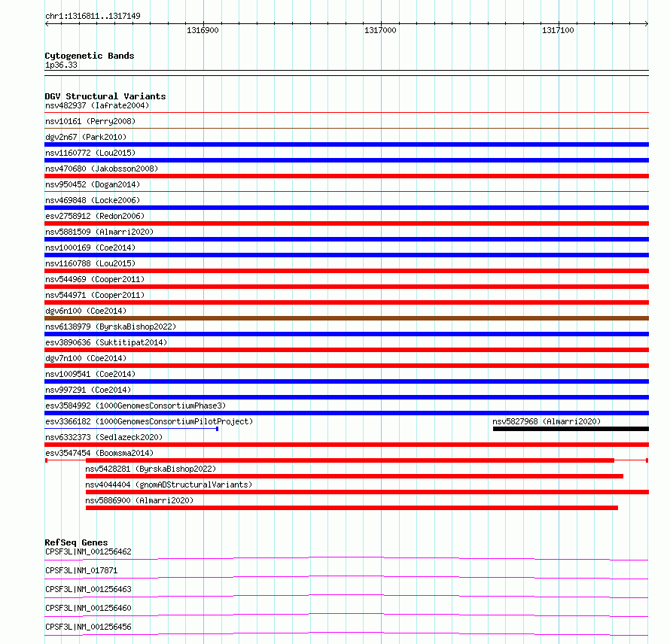Screen dimensions: 670x644
Task: Click the nsv1160772 (Lou2015) label
Action: pyautogui.click(x=90, y=153)
